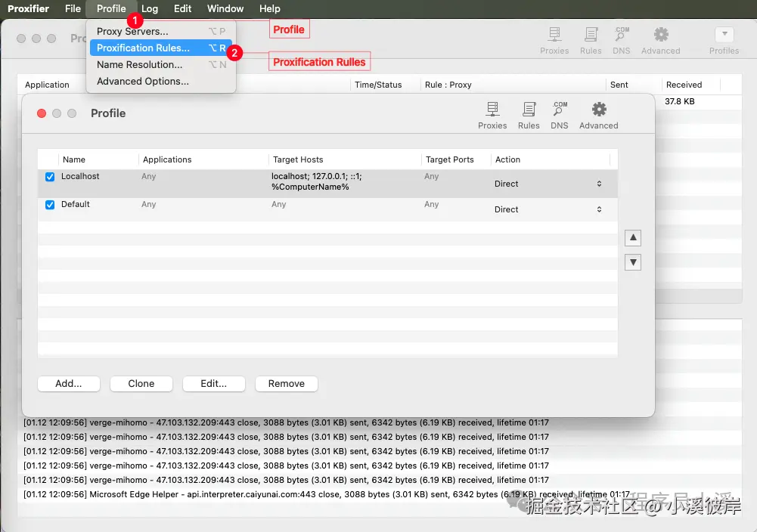This screenshot has width=757, height=532.
Task: Click the Edit... button
Action: point(213,383)
